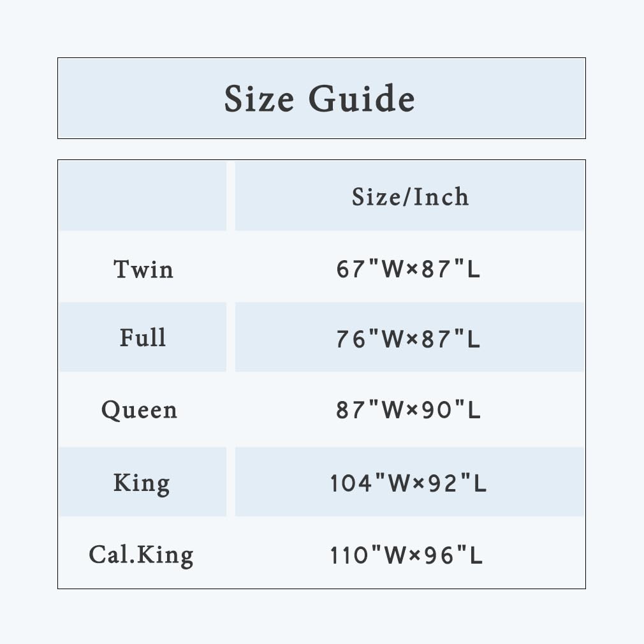
Task: Click the Size Guide title
Action: [319, 98]
